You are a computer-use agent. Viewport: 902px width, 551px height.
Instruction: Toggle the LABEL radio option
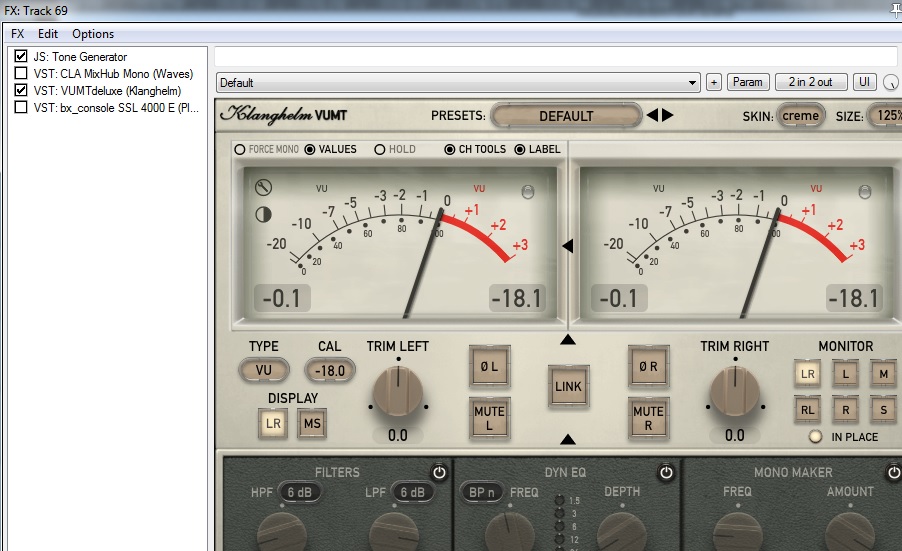point(520,150)
